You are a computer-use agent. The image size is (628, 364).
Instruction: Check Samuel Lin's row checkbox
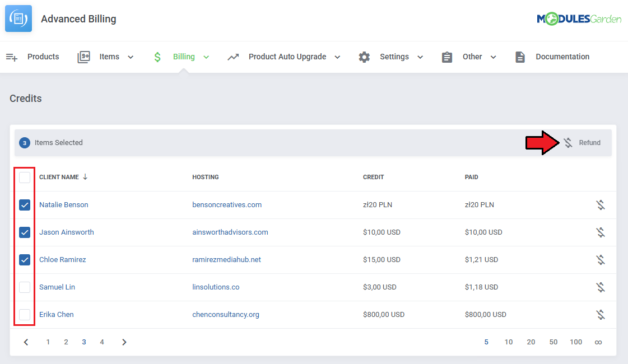[25, 287]
